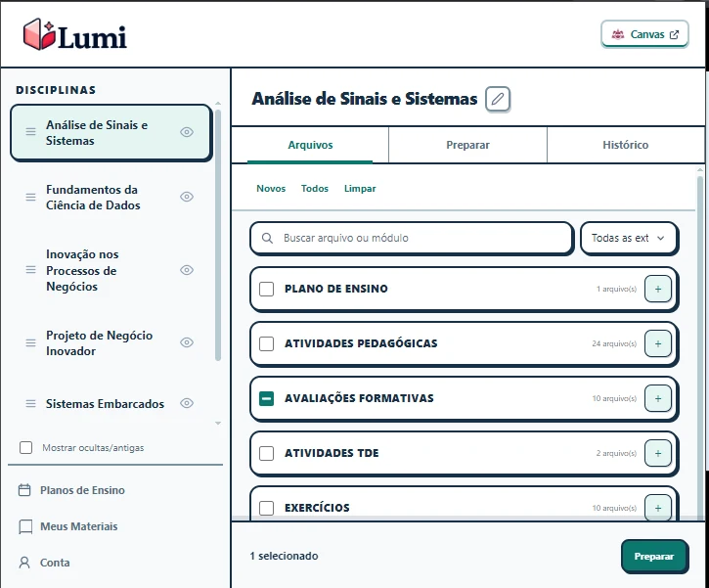Image resolution: width=709 pixels, height=588 pixels.
Task: Expand ATIVIDADES PEDAGÓGICAS with plus button
Action: pos(658,343)
